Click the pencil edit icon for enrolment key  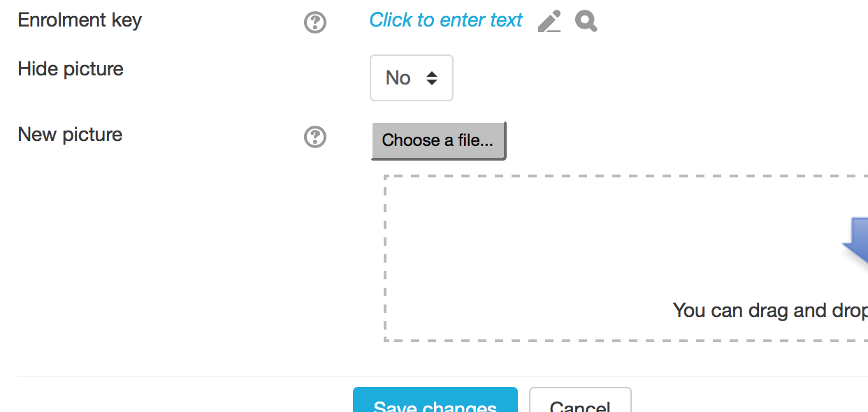549,21
